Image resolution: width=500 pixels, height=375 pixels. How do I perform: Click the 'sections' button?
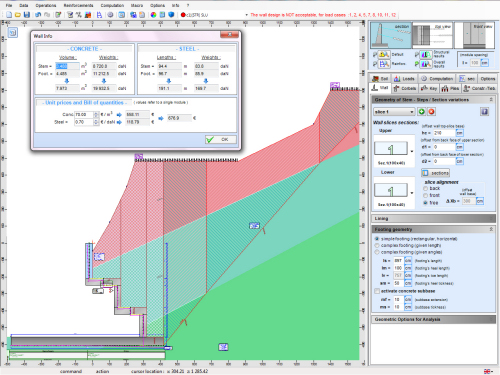pos(435,173)
